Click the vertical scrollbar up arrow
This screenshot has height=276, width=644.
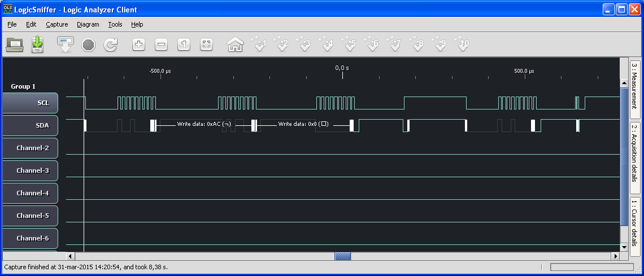pos(624,83)
